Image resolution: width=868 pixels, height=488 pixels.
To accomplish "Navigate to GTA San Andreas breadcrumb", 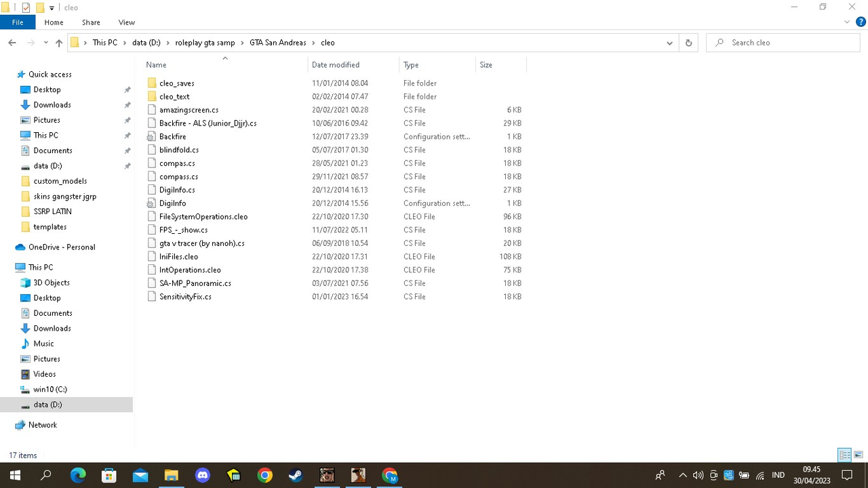I will (278, 43).
